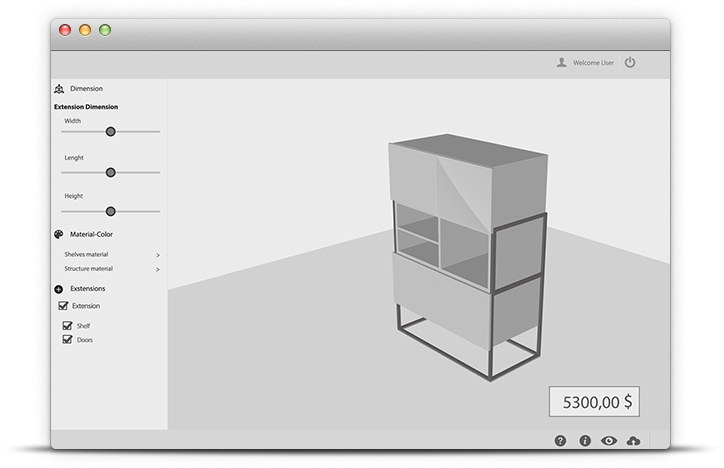The width and height of the screenshot is (724, 468).
Task: Click the Structure material option
Action: (89, 269)
